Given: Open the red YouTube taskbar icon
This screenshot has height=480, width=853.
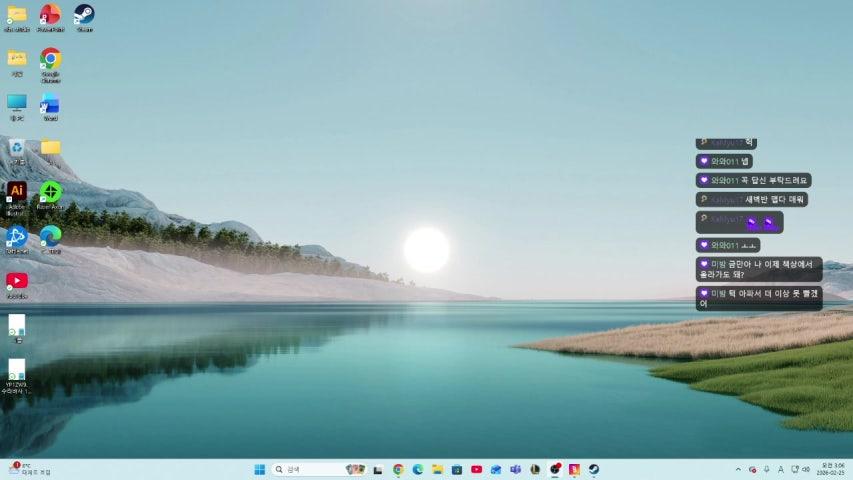Looking at the screenshot, I should pyautogui.click(x=476, y=469).
